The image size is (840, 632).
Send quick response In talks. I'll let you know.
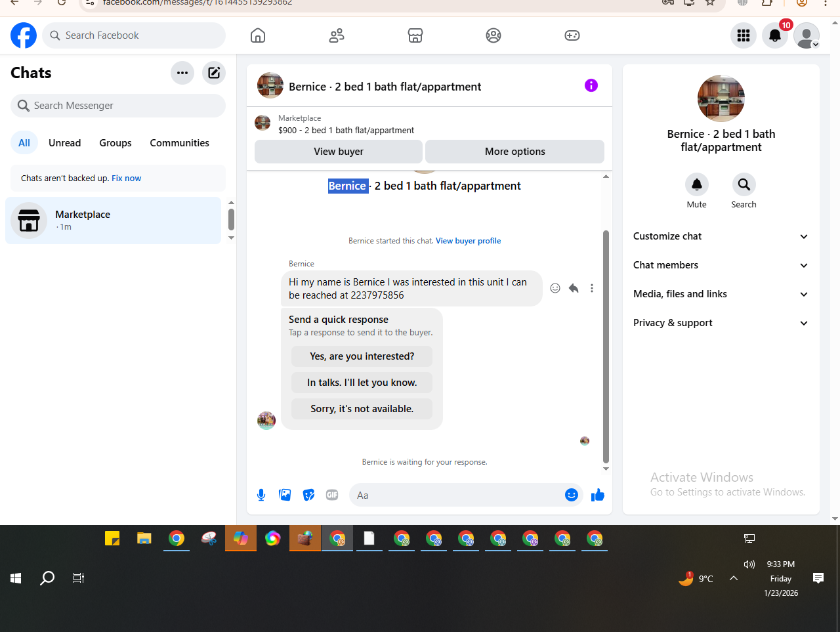362,383
